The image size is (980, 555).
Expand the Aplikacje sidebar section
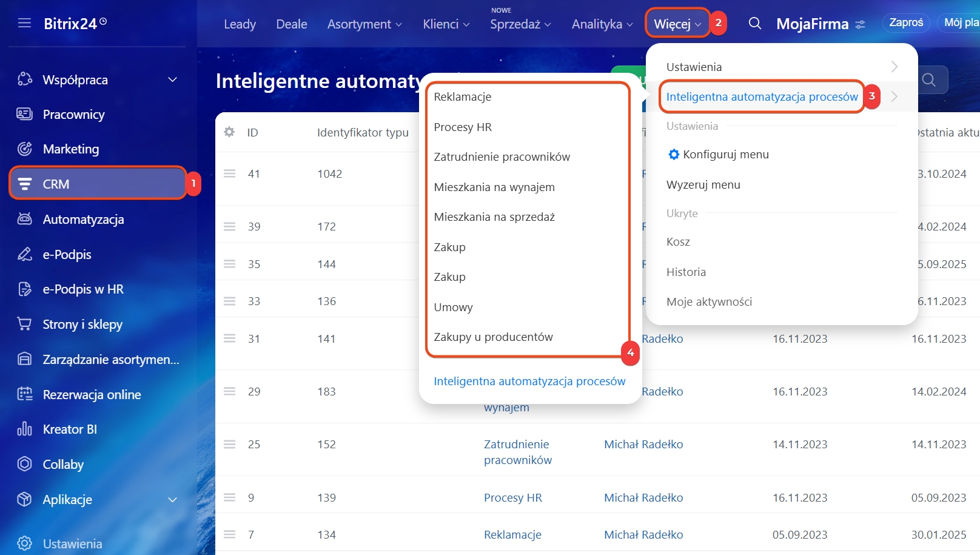point(172,499)
